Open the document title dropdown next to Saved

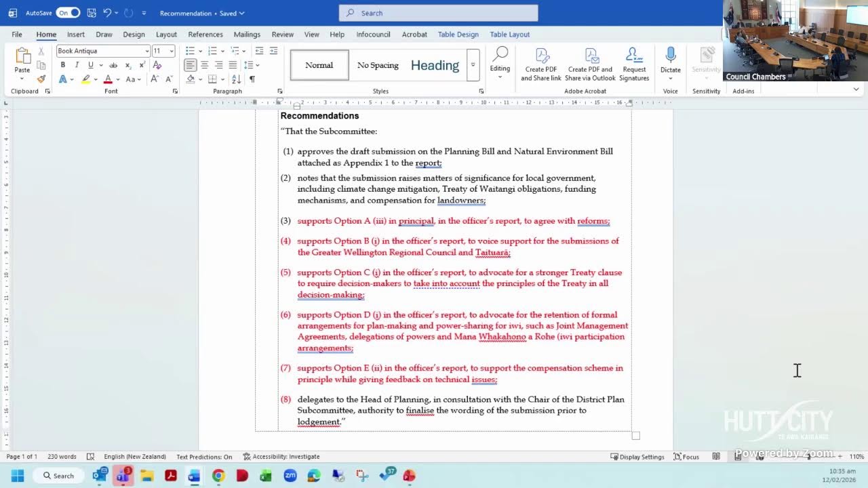241,13
